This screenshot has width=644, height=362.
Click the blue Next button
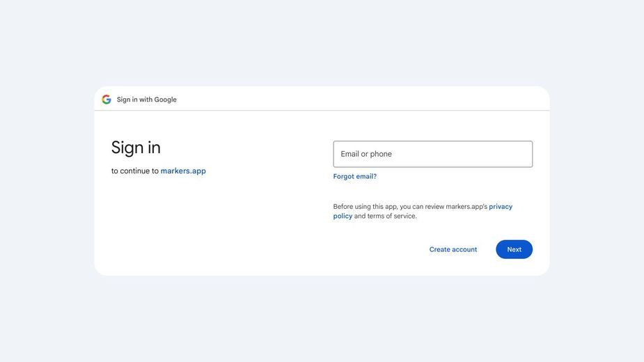click(515, 249)
